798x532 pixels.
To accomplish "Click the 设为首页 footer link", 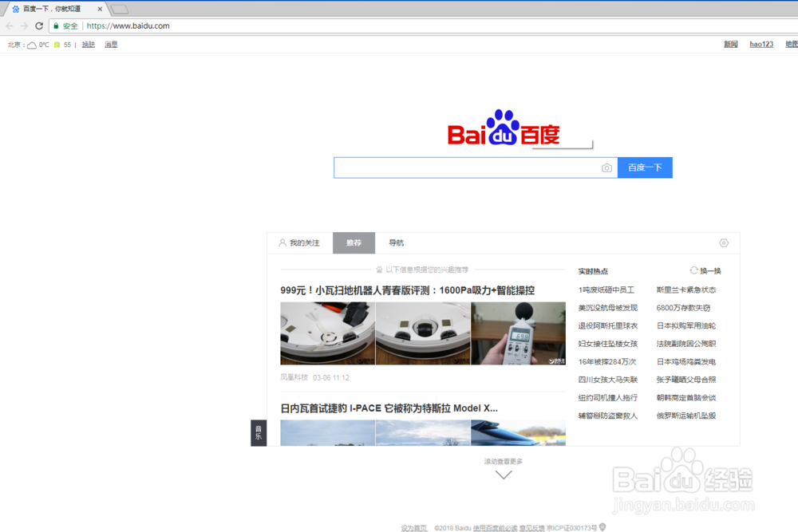I will pos(413,528).
